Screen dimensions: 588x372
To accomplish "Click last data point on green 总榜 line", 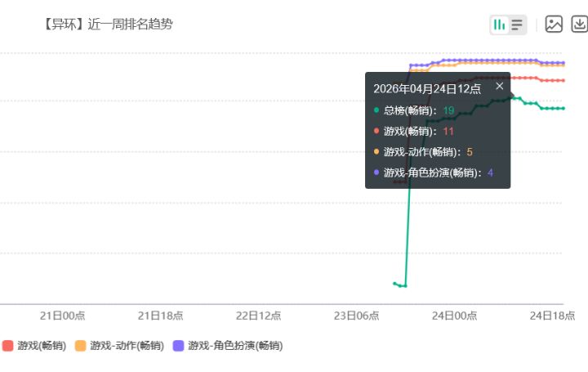I will coord(563,109).
